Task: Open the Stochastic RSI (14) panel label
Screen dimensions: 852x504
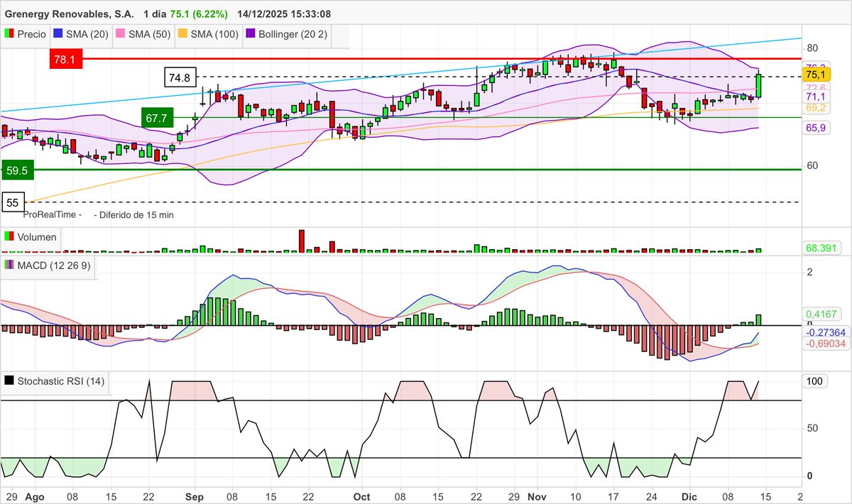Action: [x=61, y=381]
